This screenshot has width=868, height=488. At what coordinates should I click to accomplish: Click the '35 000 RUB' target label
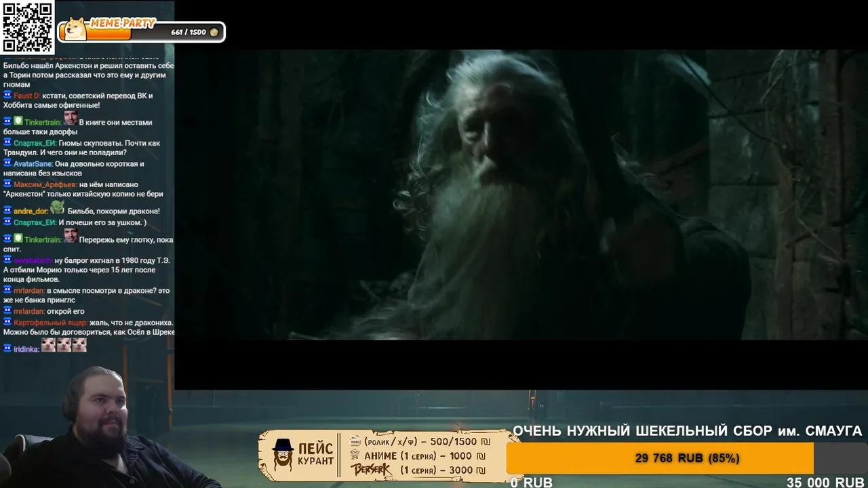click(825, 482)
